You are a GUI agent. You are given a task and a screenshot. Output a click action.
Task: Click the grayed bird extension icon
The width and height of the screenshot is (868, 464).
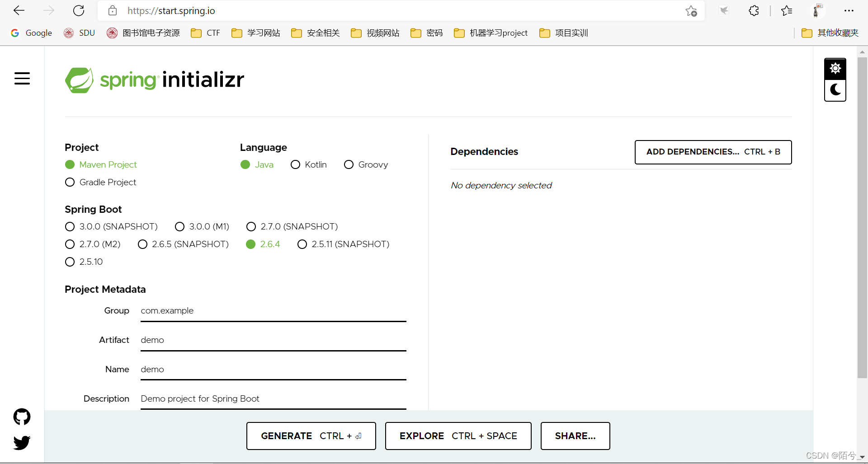(x=724, y=10)
